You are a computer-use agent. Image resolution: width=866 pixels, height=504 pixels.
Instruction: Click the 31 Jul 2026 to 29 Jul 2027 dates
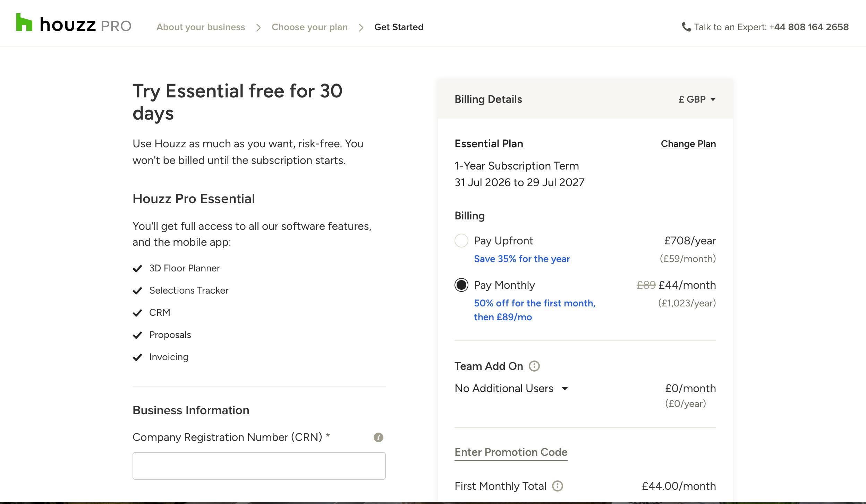point(519,182)
